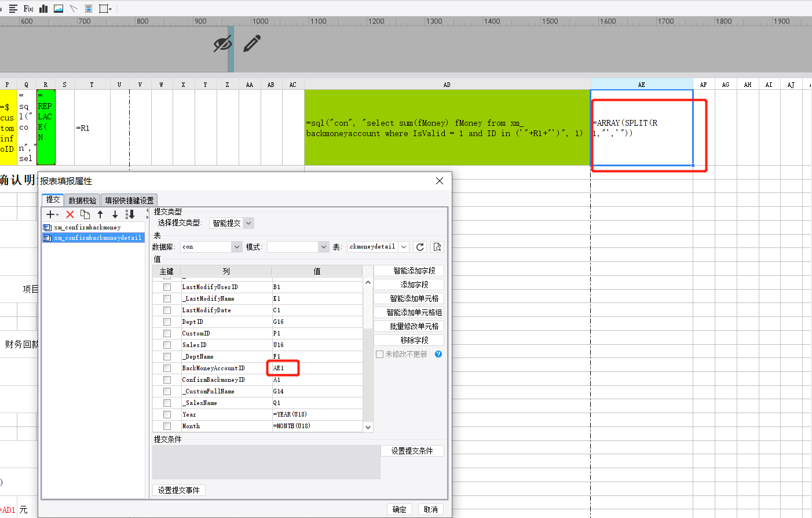Select column header AD in the spreadsheet
Viewport: 812px width, 518px height.
tap(447, 85)
